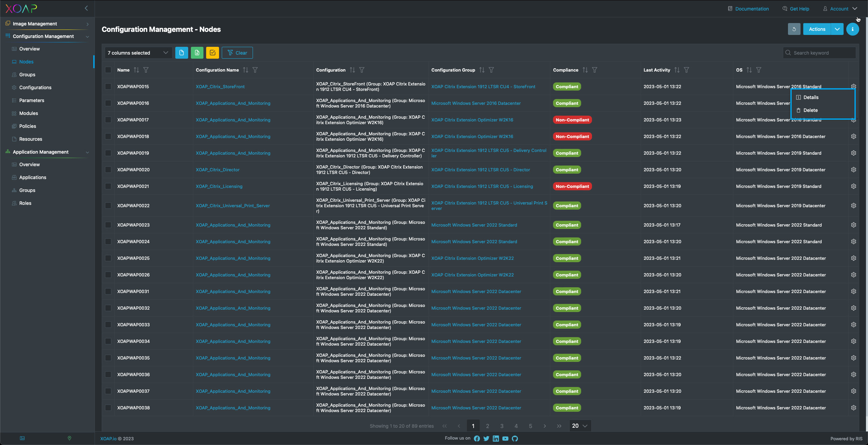Open filter funnel for OS column

click(x=759, y=70)
